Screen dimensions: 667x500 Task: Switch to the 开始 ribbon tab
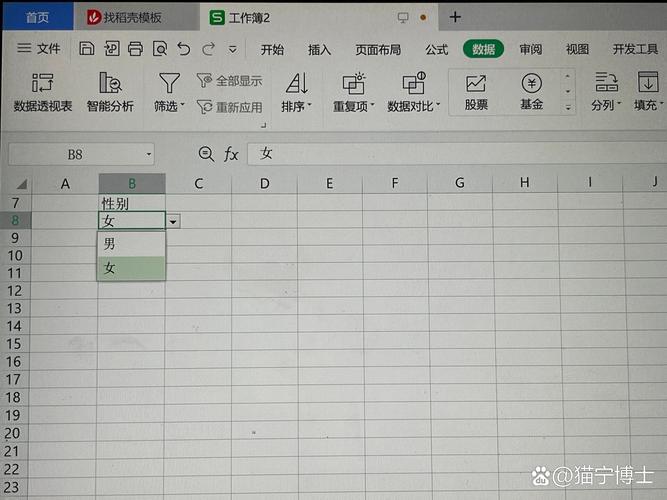click(272, 50)
